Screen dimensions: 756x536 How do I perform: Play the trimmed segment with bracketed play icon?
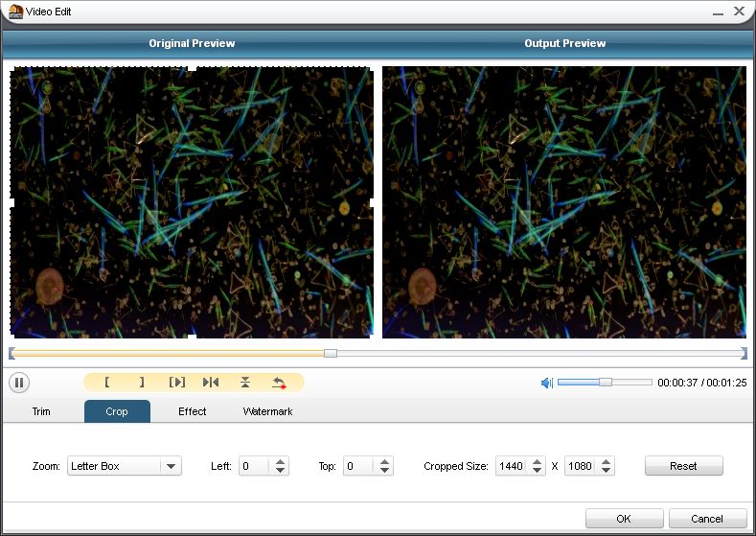point(177,383)
